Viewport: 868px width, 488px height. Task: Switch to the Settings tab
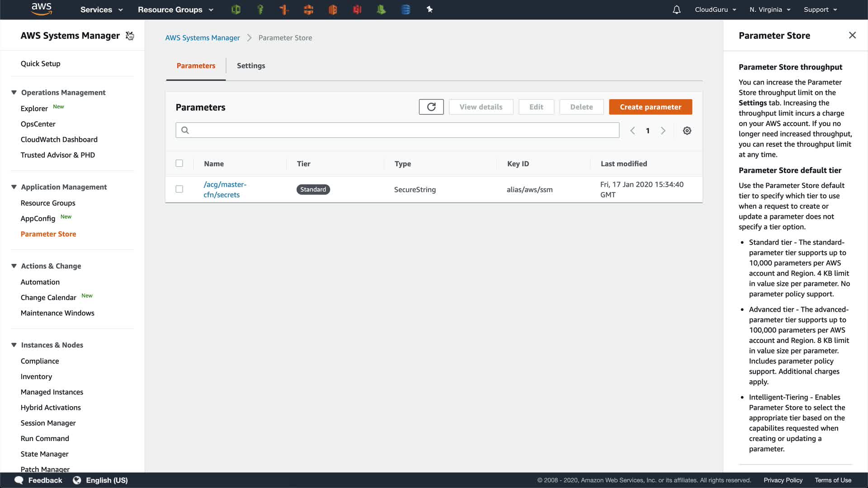point(251,66)
